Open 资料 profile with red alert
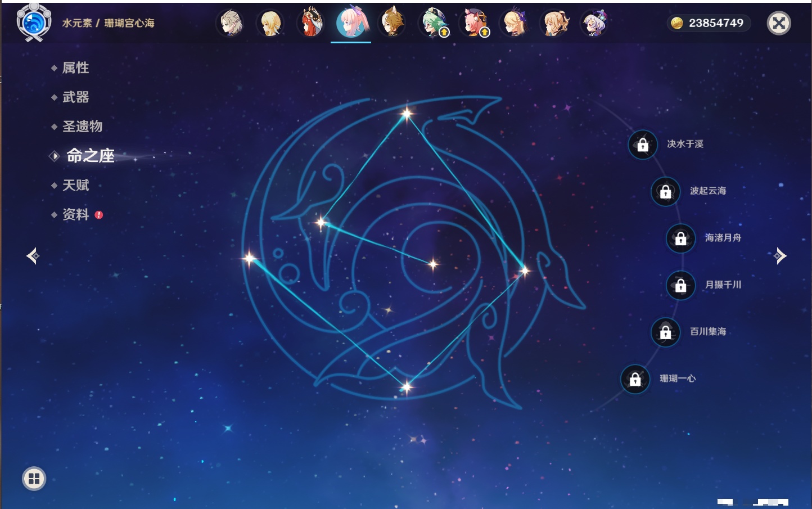The image size is (812, 509). coord(75,214)
